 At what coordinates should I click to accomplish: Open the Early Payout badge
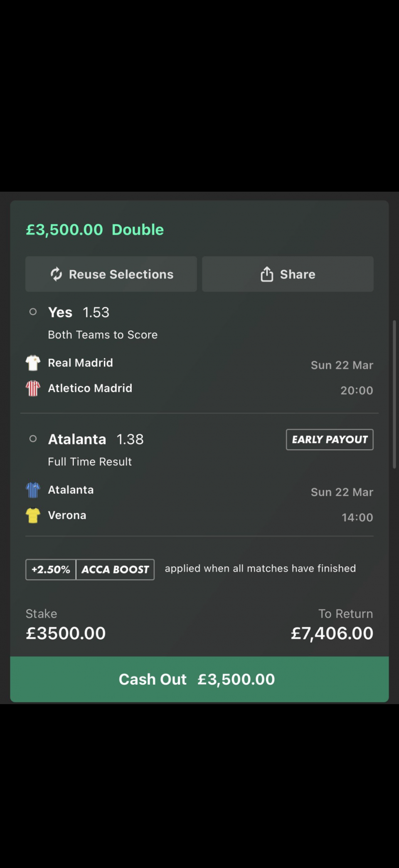click(x=330, y=440)
